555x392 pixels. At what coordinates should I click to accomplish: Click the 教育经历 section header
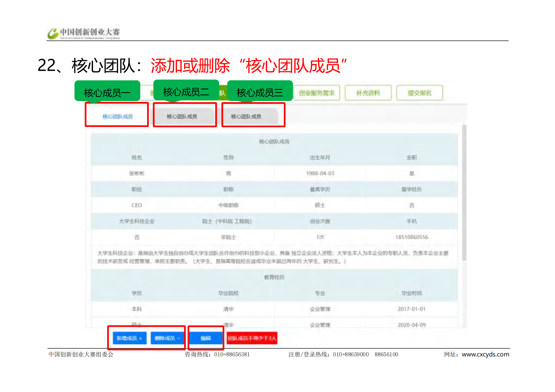274,277
